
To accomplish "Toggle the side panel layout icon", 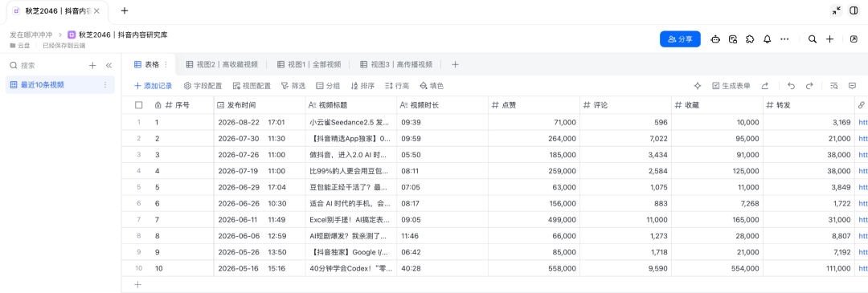I will (854, 10).
